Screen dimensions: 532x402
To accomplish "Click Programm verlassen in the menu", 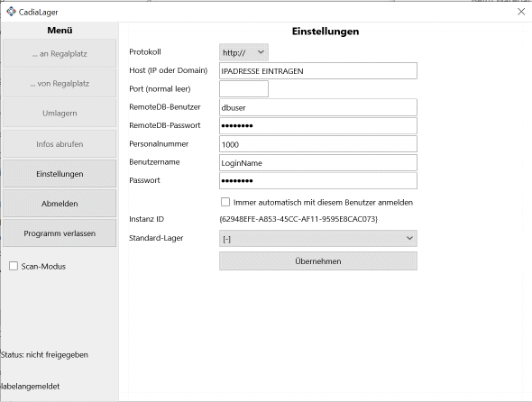I will click(60, 233).
